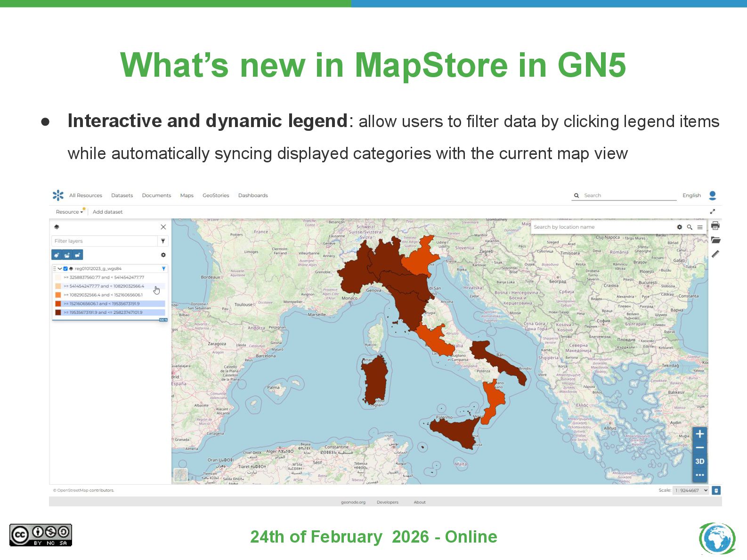
Task: Click the add annotation button
Action: coord(78,255)
